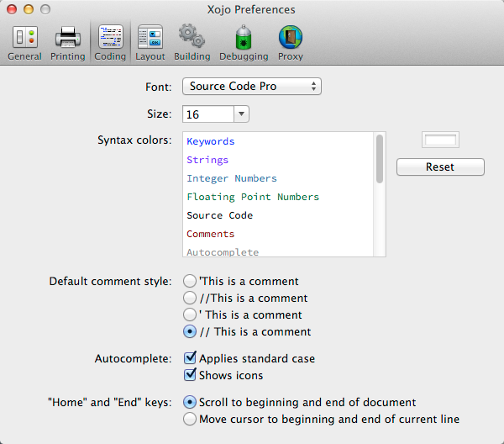Close the Xojo Preferences window

(12, 9)
